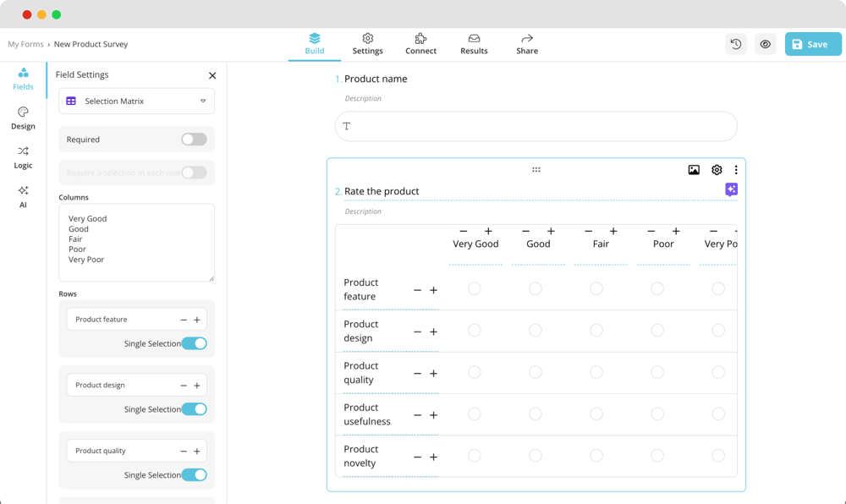Open the AI sidebar panel
Screen dimensions: 846x504
(23, 196)
